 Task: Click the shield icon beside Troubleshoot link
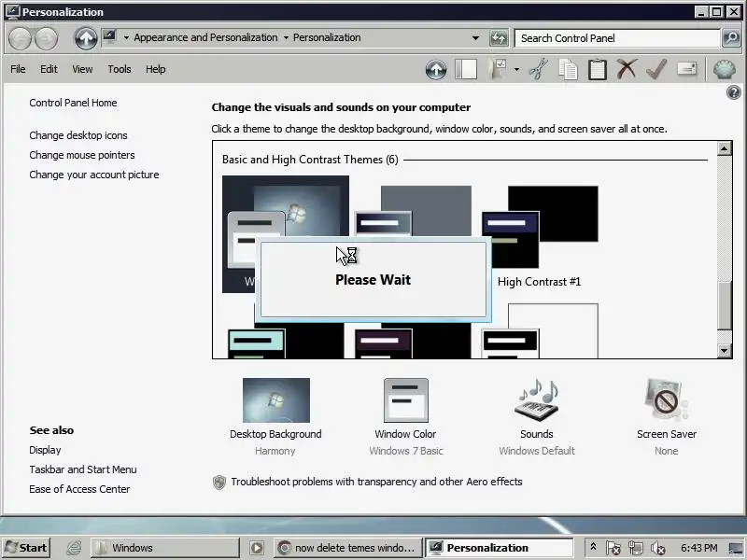(219, 483)
